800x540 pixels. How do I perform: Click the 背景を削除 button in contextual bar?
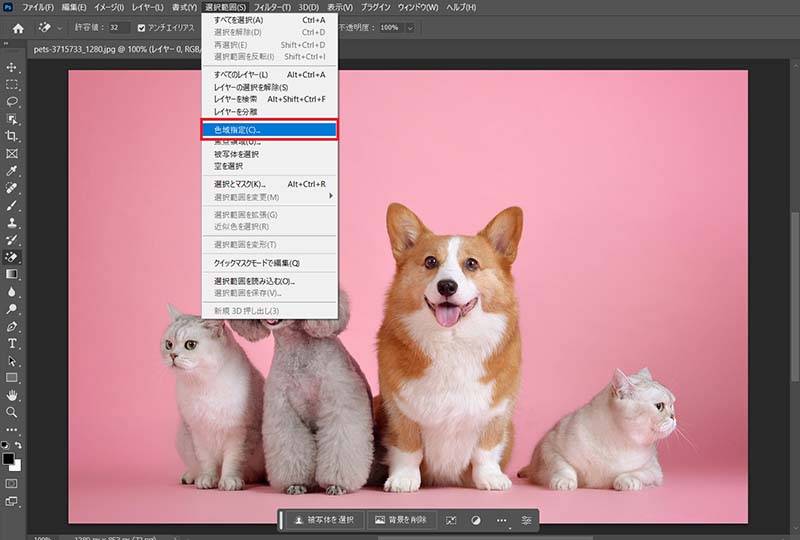click(401, 520)
